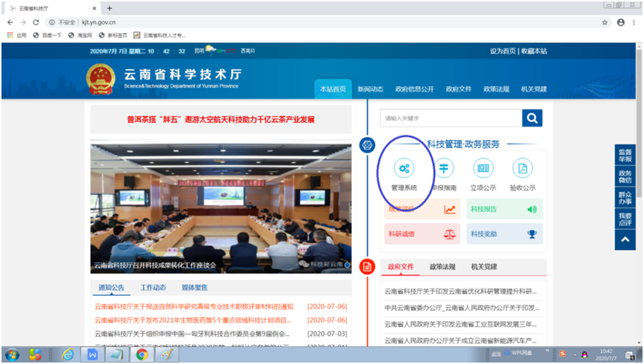
Task: Click the browser back arrow
Action: (10, 22)
